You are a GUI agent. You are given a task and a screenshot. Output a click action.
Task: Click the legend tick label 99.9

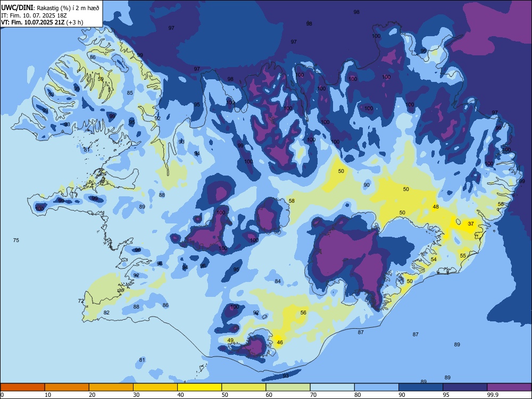click(492, 395)
